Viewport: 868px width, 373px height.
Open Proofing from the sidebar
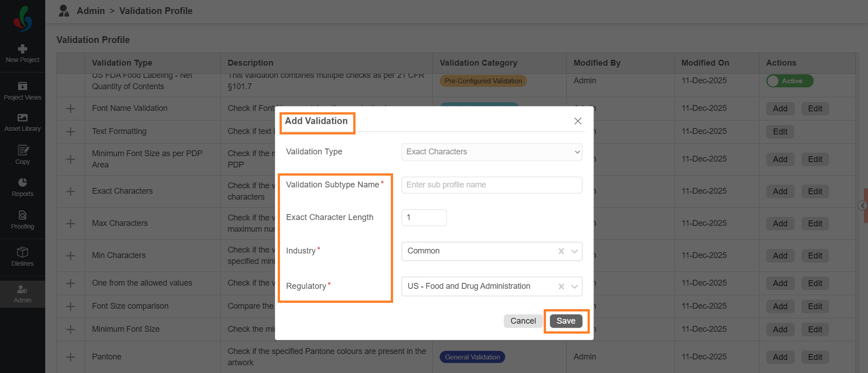click(x=23, y=215)
